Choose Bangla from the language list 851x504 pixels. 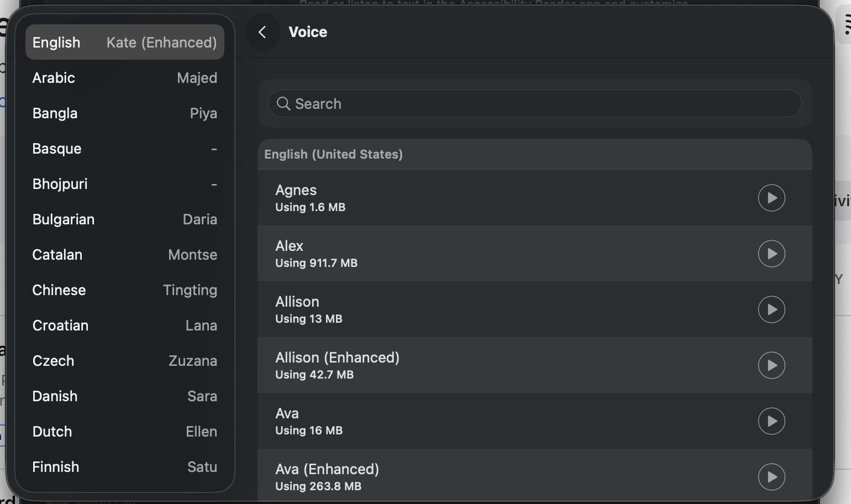(124, 113)
